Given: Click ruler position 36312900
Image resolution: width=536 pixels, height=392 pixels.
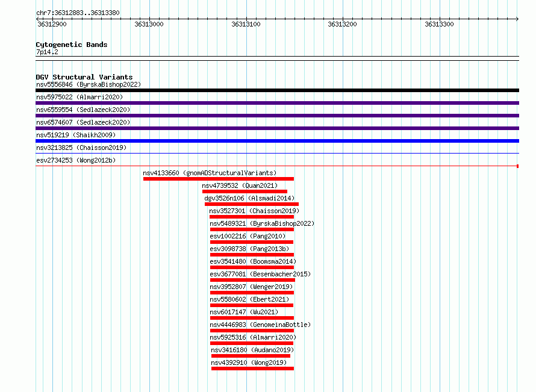Looking at the screenshot, I should click(52, 24).
